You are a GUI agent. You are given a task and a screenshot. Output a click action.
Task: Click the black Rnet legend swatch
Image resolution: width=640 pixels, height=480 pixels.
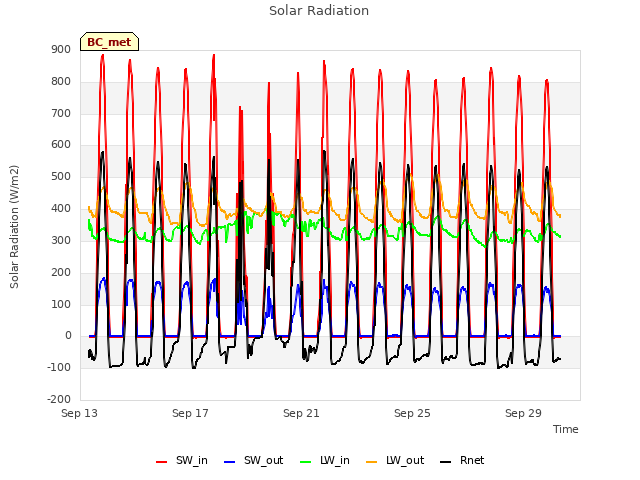point(446,462)
